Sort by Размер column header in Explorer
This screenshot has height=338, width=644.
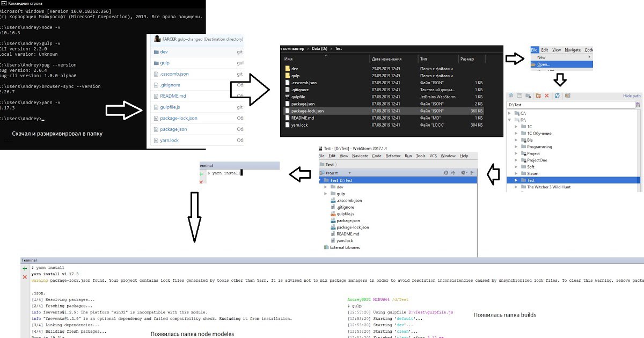click(467, 58)
